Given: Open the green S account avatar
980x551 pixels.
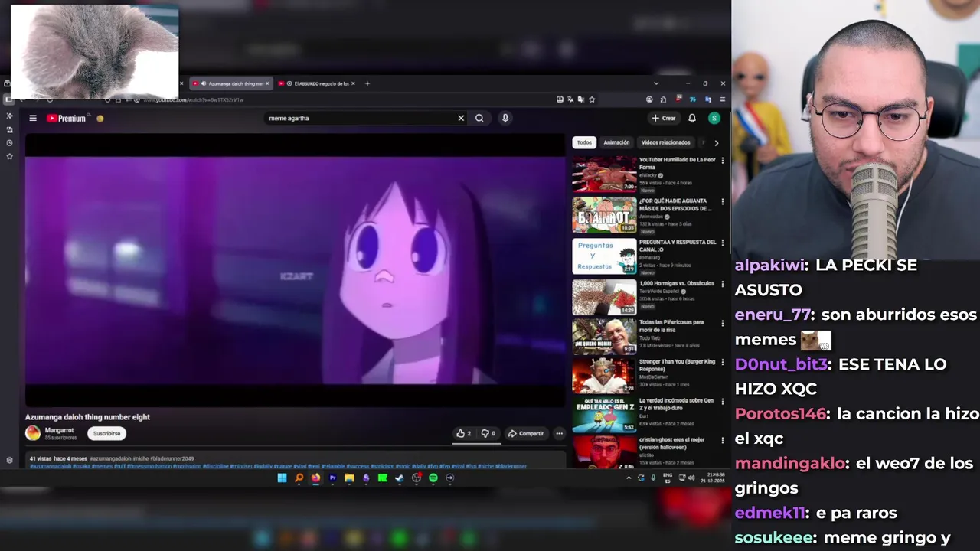Looking at the screenshot, I should [714, 118].
